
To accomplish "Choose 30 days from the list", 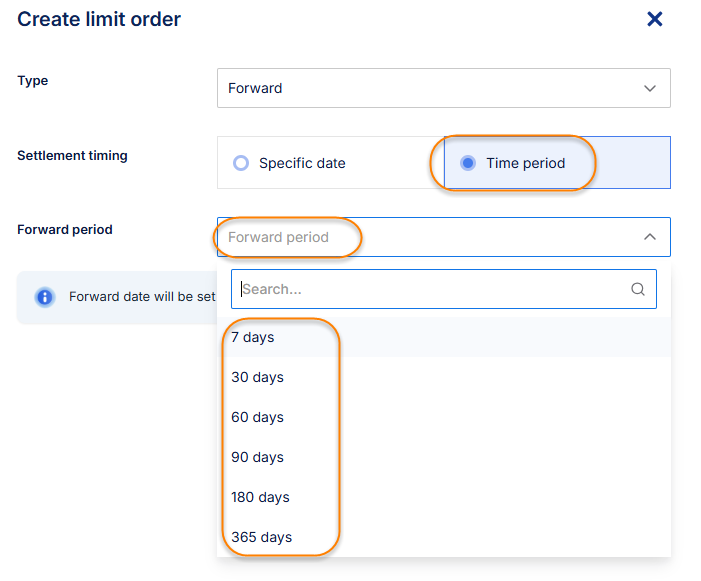I will coord(257,377).
